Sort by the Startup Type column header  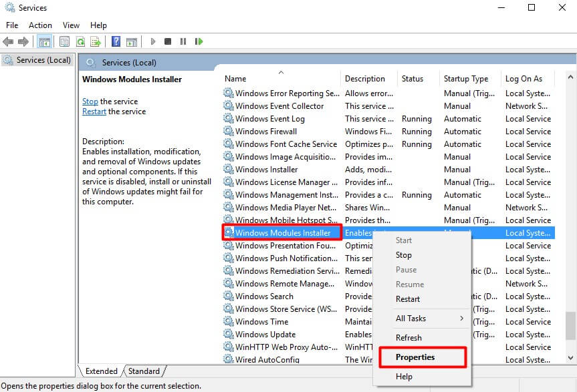coord(469,79)
